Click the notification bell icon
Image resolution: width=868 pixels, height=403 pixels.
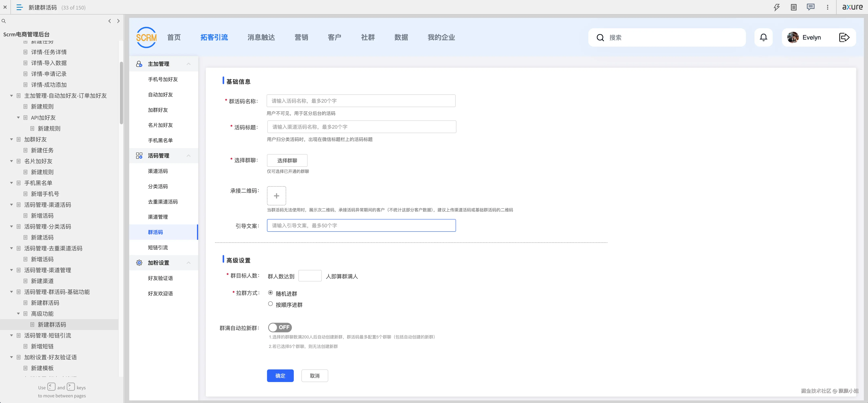[x=763, y=37]
